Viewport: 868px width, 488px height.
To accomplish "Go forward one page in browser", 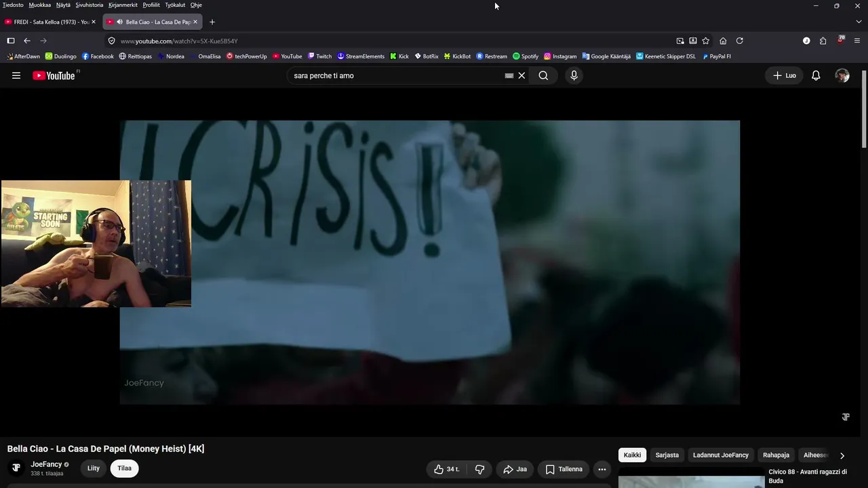I will tap(43, 41).
